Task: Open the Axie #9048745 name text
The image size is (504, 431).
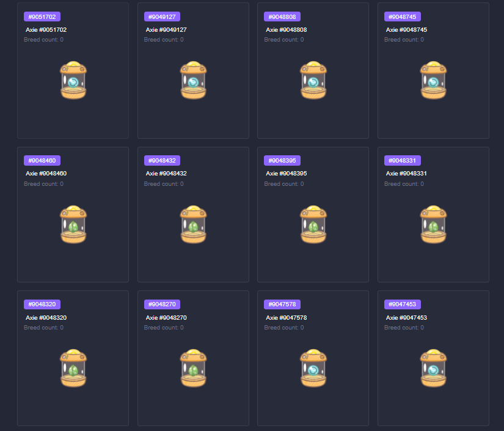Action: 407,29
